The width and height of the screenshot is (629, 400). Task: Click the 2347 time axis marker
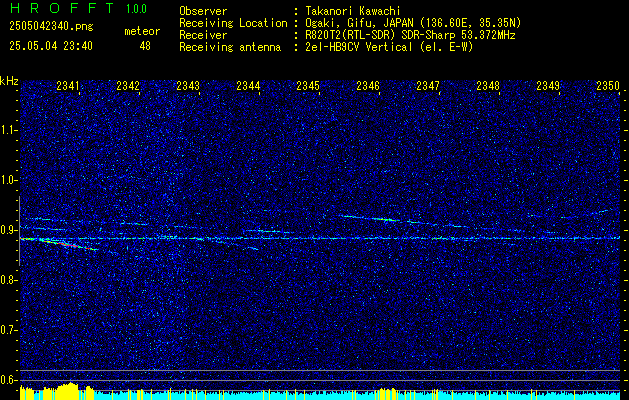tap(428, 86)
